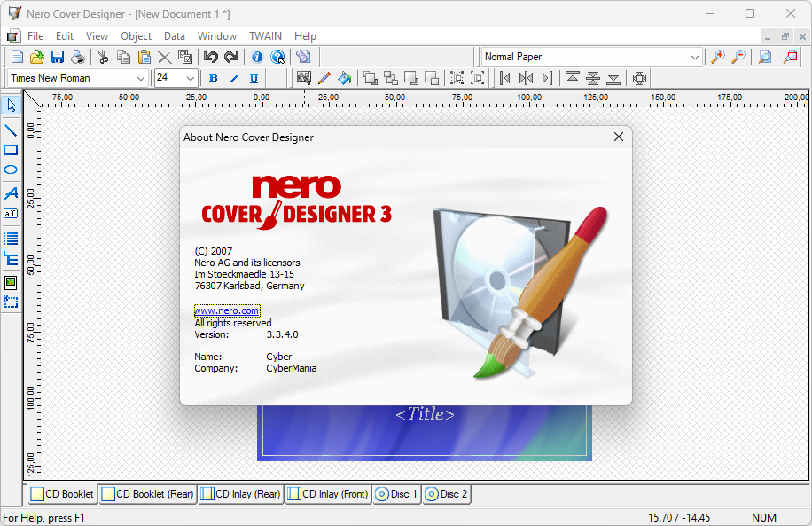Switch to the CD Booklet tab

pos(62,494)
